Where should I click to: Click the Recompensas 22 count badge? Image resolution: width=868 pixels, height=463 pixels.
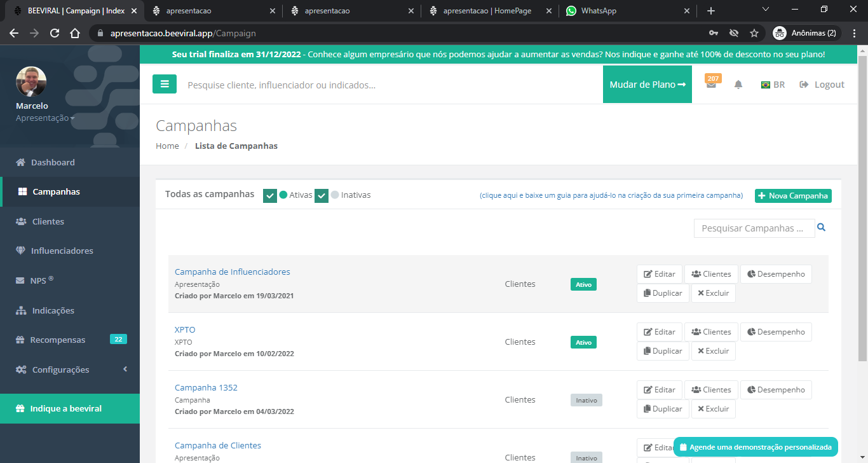pos(118,339)
